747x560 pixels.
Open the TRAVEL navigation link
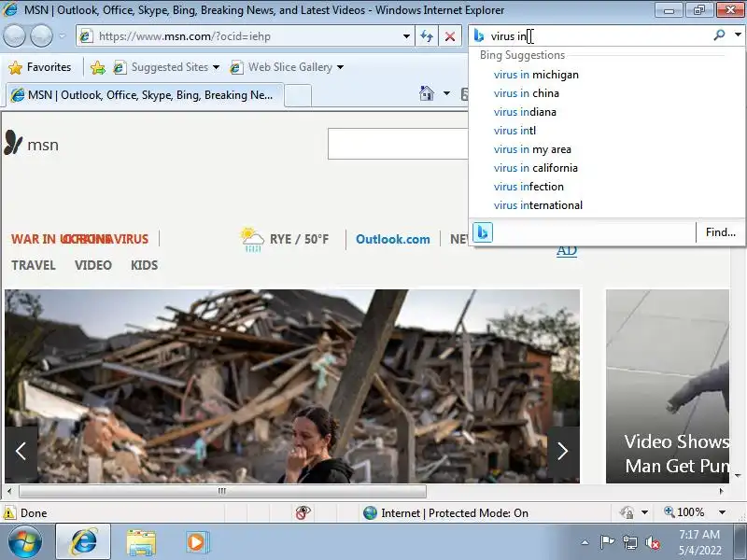click(x=34, y=265)
